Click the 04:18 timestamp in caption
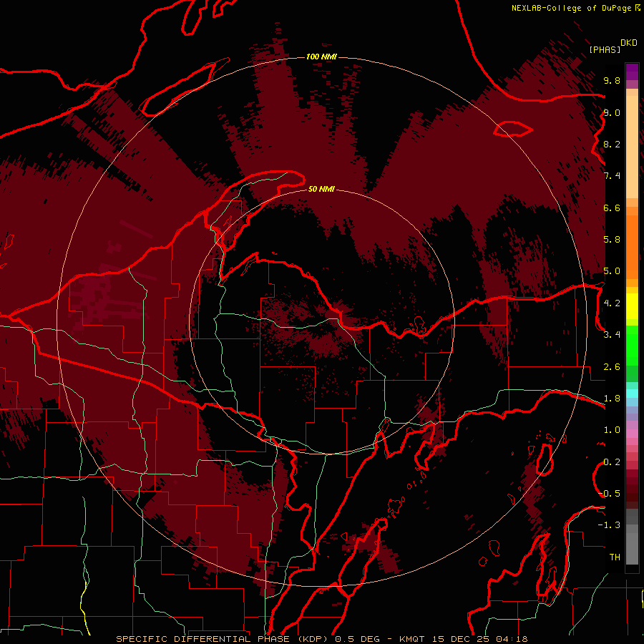Screen dimensions: 644x644 tap(512, 639)
